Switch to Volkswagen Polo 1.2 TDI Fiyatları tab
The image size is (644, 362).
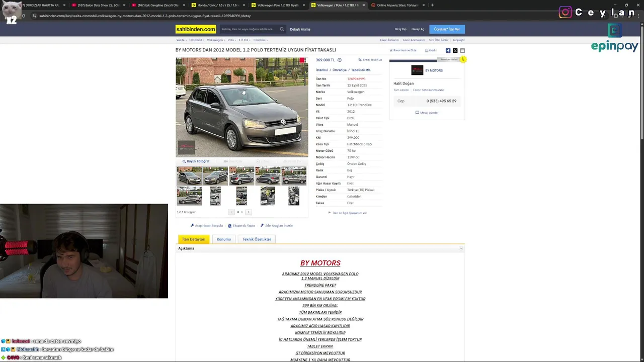tap(278, 5)
